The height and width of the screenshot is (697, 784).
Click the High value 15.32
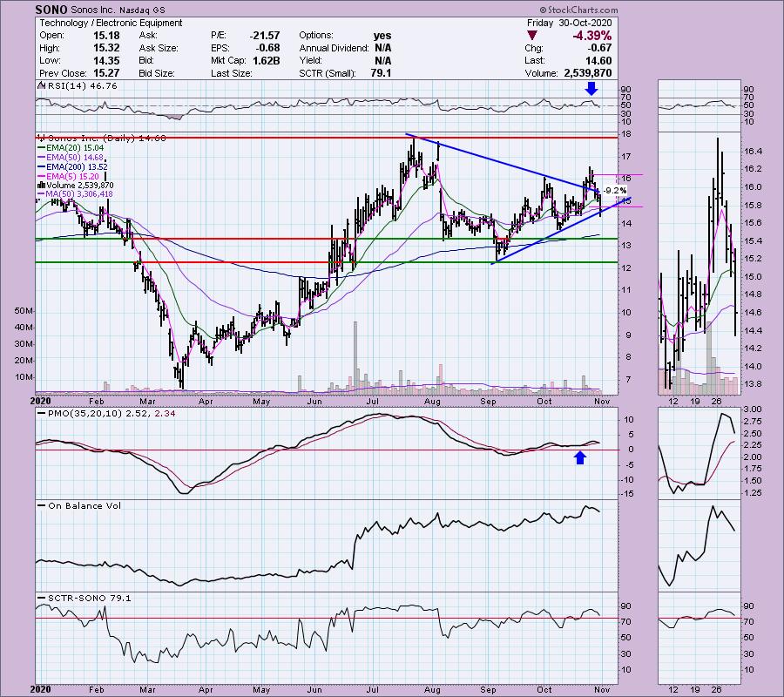(x=106, y=48)
